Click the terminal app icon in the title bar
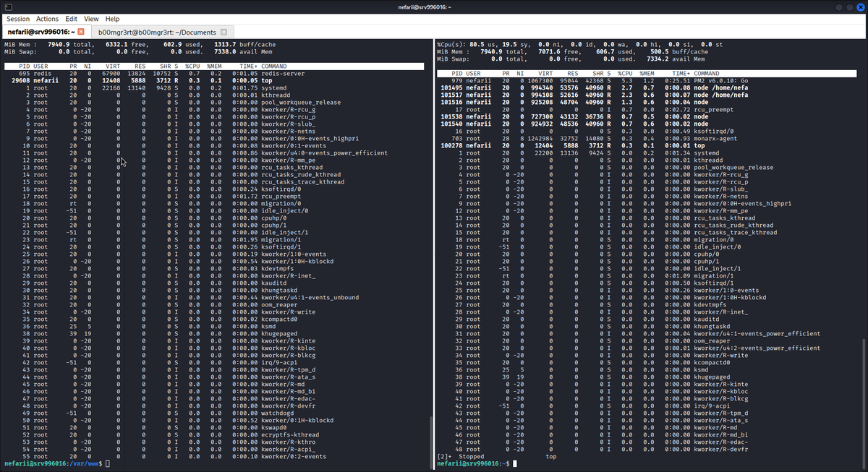Screen dimensions: 868x472 8,7
